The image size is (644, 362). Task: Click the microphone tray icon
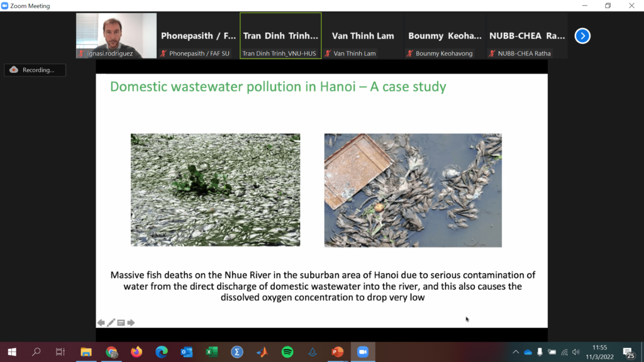click(x=540, y=352)
